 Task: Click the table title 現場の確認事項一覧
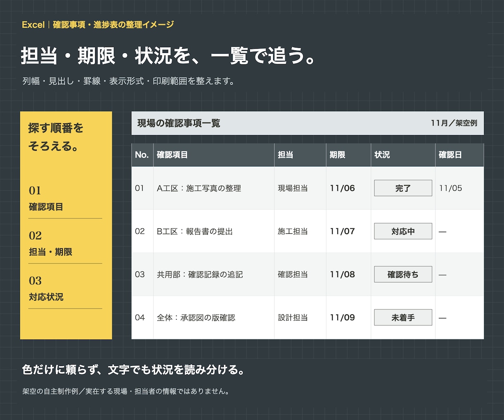point(179,123)
